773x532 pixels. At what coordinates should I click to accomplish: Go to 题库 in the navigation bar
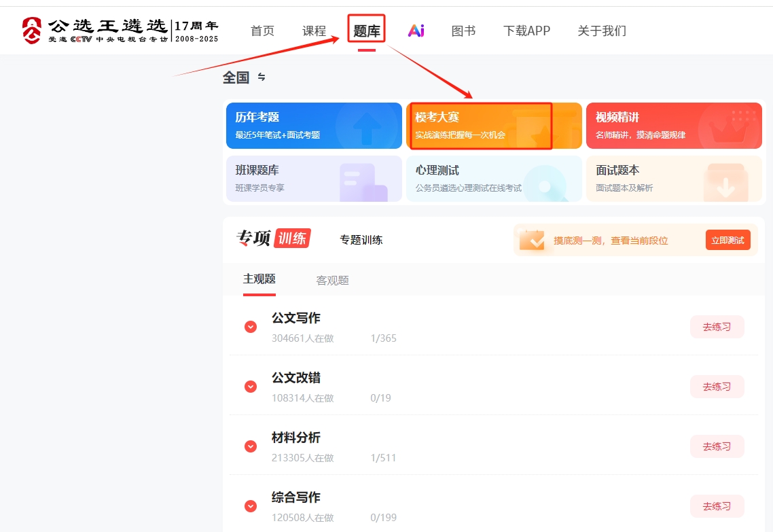pyautogui.click(x=367, y=31)
